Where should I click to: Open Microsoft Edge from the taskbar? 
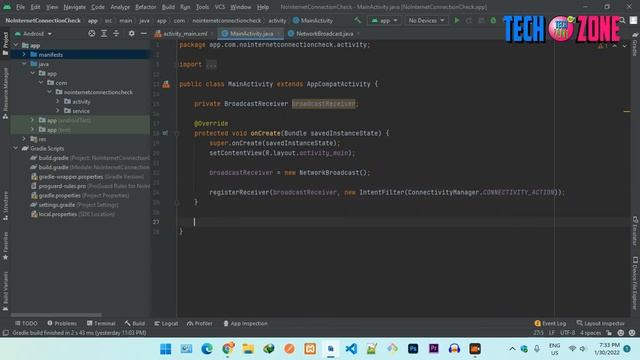pyautogui.click(x=207, y=349)
